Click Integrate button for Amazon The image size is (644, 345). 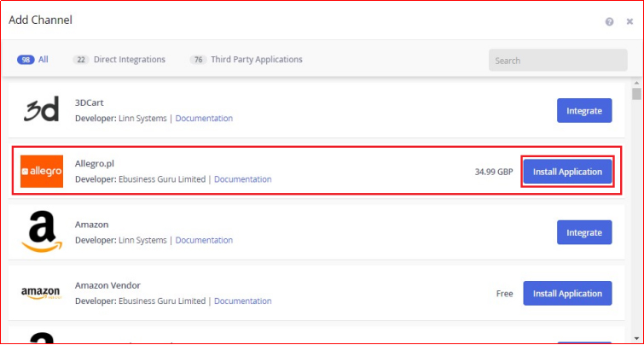(x=584, y=233)
